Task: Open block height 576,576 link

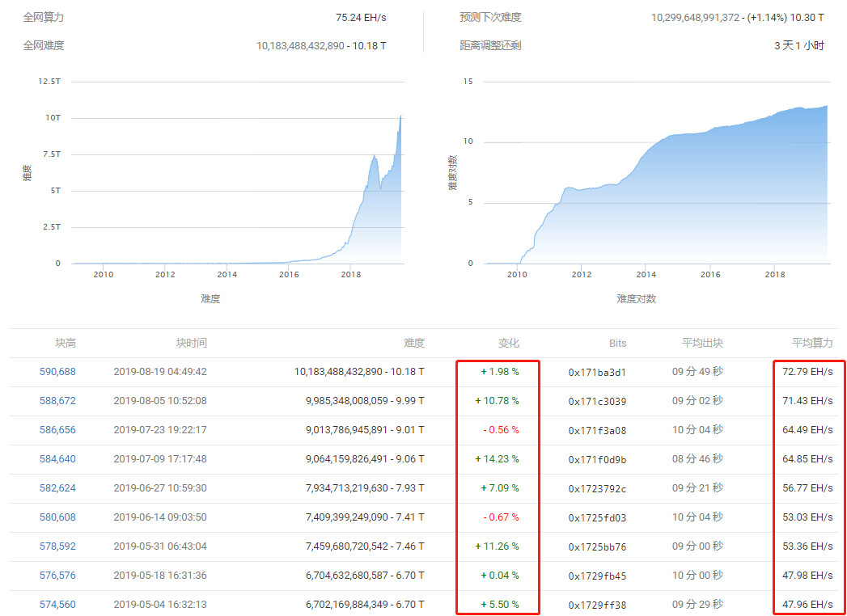Action: point(57,576)
